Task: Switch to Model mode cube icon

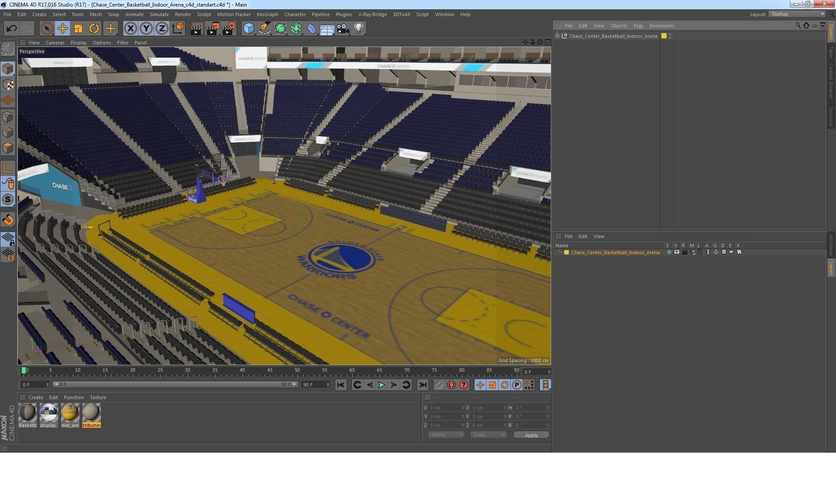Action: coord(8,69)
